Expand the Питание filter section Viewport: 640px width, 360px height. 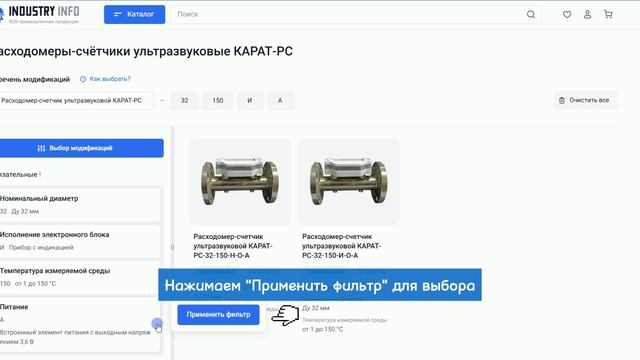pyautogui.click(x=80, y=324)
